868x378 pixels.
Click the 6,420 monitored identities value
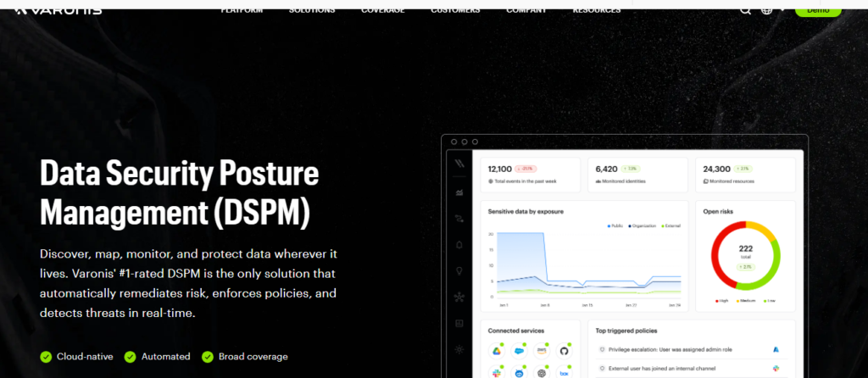click(x=606, y=169)
